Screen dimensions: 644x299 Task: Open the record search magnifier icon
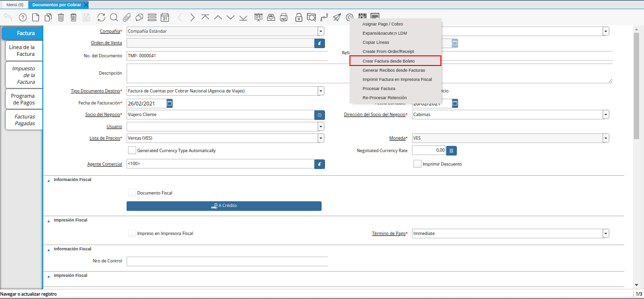(x=114, y=18)
